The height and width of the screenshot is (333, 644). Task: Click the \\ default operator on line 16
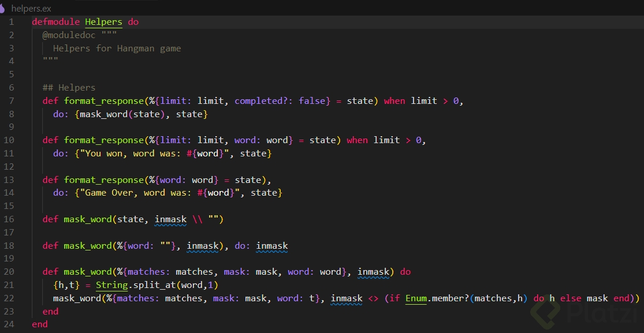click(197, 219)
